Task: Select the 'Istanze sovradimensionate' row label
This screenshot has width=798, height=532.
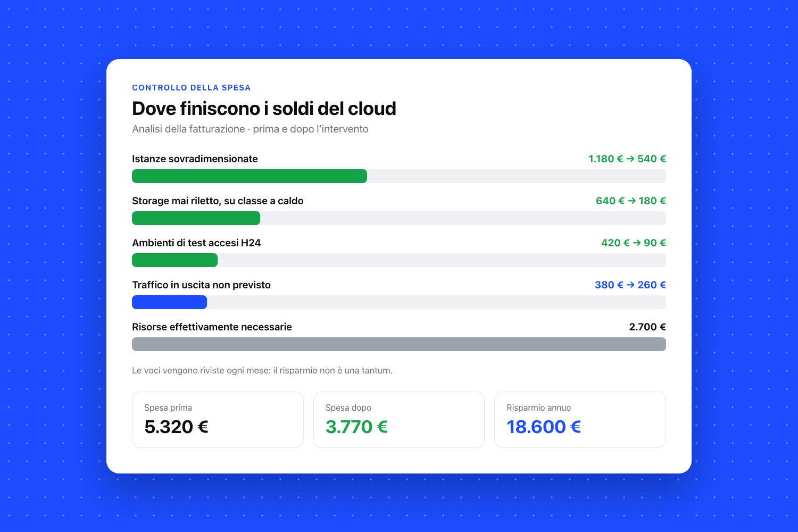Action: [195, 159]
